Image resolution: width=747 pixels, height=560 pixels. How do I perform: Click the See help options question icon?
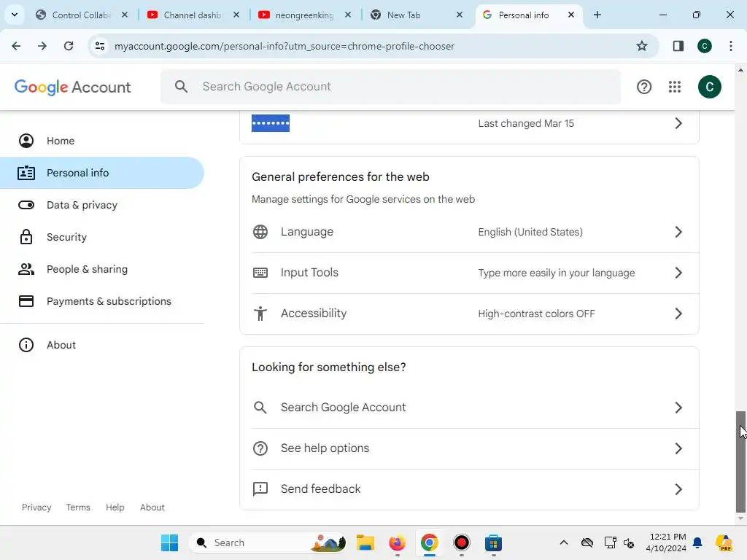pyautogui.click(x=260, y=448)
